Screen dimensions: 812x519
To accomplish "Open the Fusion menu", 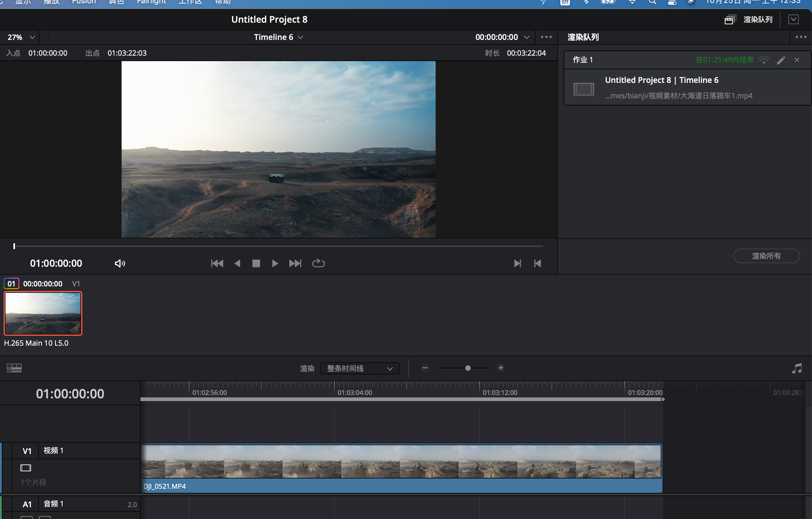I will [x=83, y=2].
